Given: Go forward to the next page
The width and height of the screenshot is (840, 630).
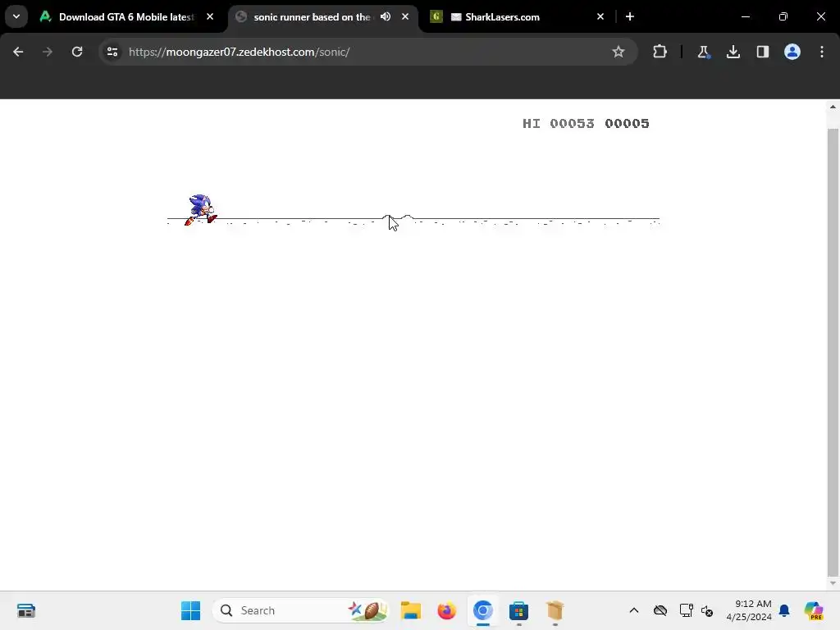Looking at the screenshot, I should coord(48,52).
